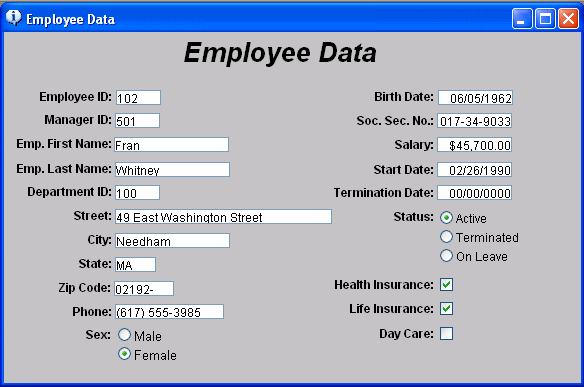Click the Zip Code field
584x387 pixels.
coord(144,289)
